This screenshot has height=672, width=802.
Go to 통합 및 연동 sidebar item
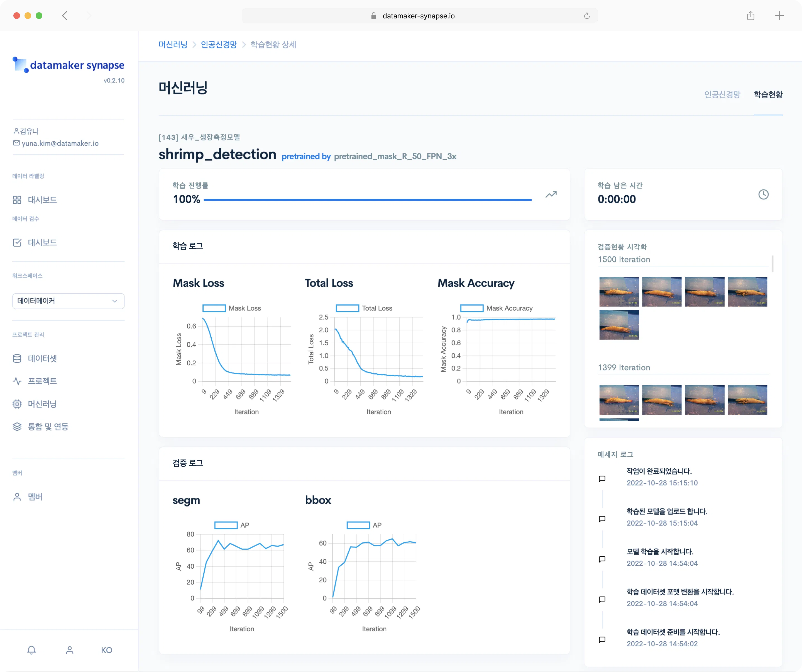coord(48,426)
